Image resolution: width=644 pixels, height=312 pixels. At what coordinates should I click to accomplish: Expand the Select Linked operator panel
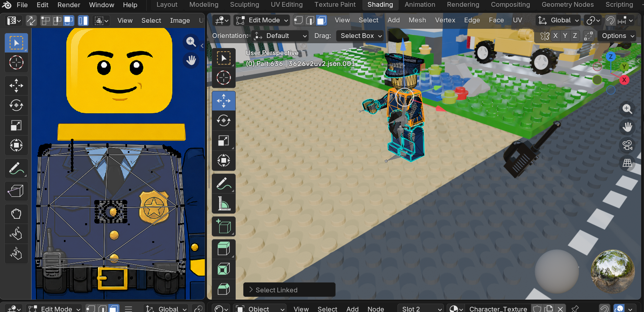289,290
